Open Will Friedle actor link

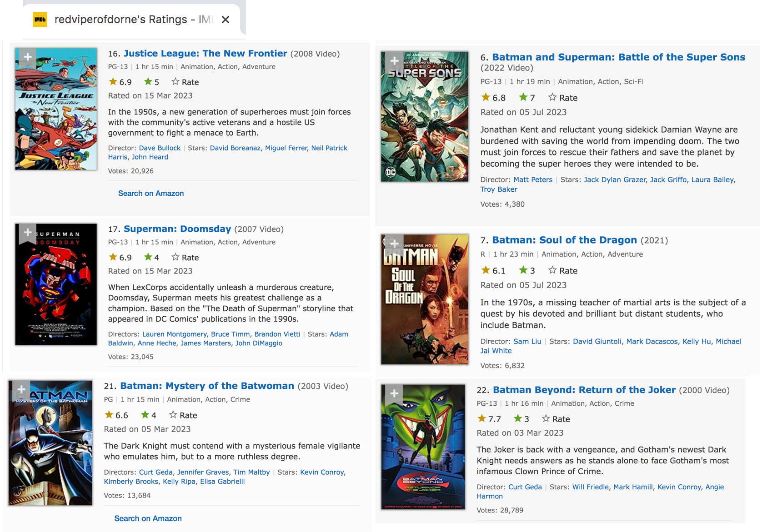click(590, 487)
